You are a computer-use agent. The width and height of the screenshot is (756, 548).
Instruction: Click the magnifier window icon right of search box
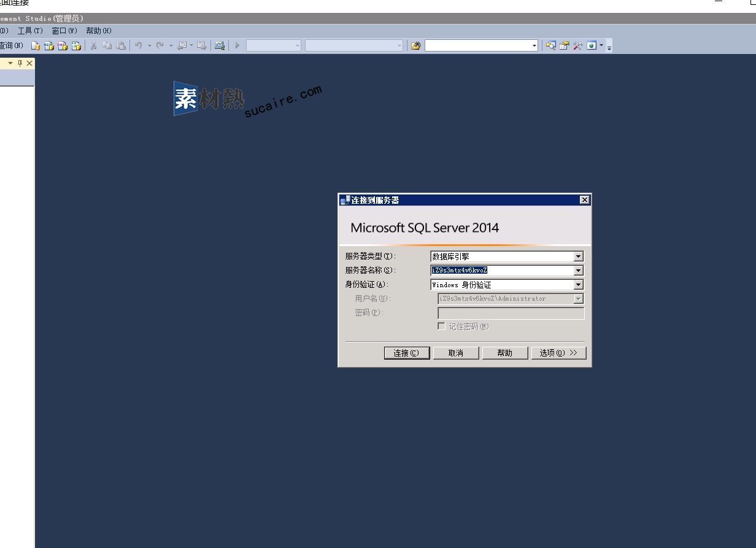pos(550,45)
